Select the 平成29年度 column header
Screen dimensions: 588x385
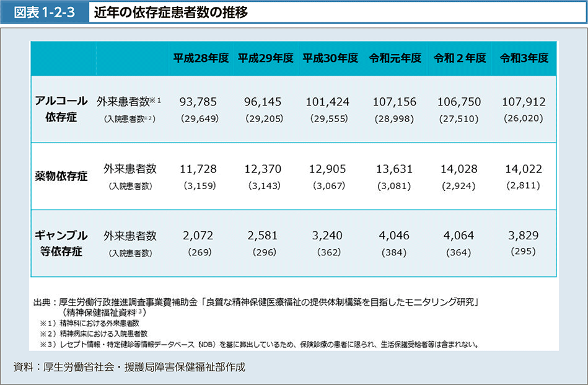[x=265, y=58]
